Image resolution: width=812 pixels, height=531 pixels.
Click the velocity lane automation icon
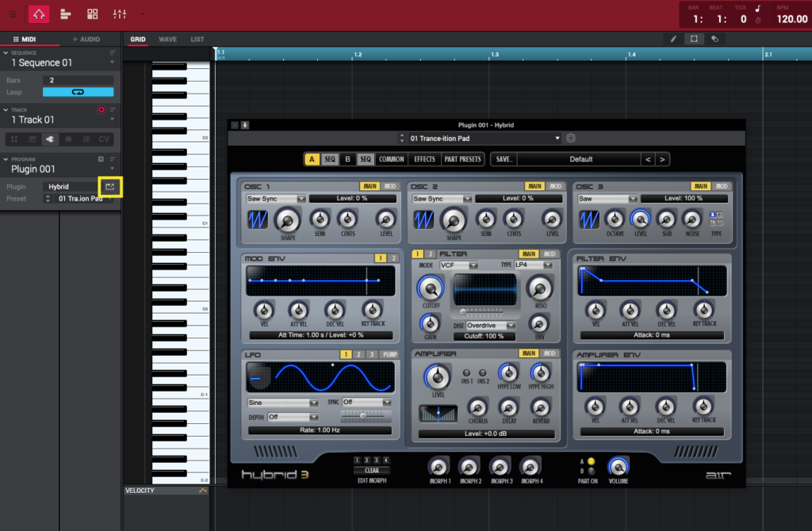coord(202,491)
